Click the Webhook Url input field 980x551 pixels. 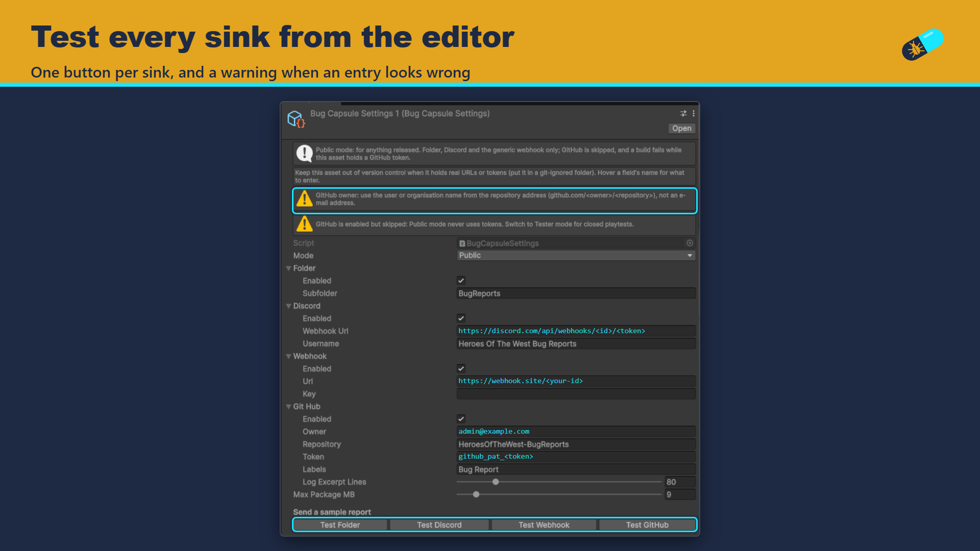click(x=576, y=381)
